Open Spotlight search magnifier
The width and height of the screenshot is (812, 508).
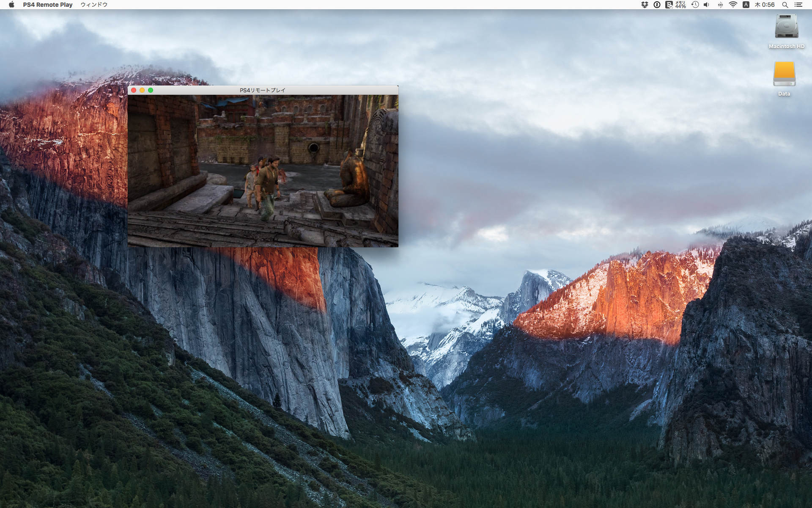pyautogui.click(x=785, y=5)
